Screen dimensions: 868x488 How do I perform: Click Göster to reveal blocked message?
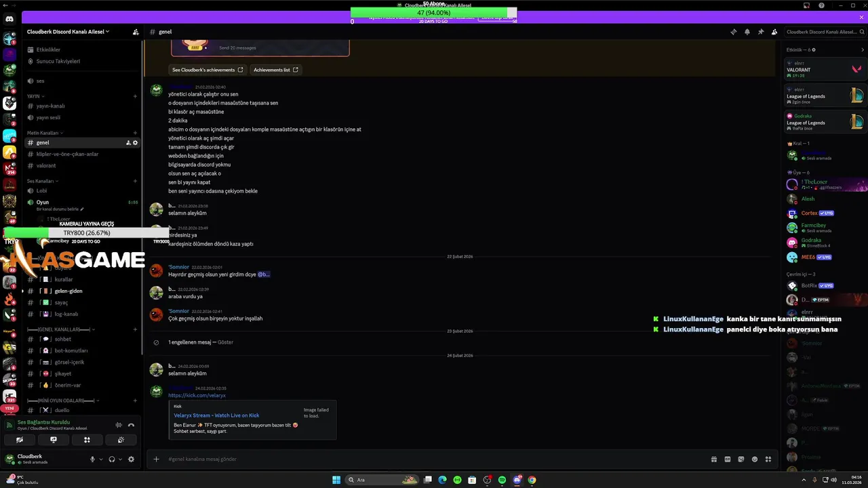click(225, 342)
